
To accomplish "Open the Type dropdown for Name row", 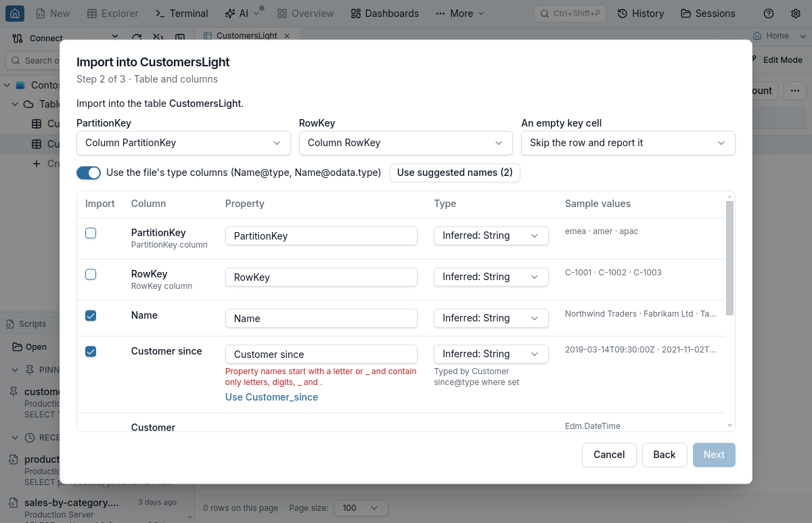I will coord(491,318).
